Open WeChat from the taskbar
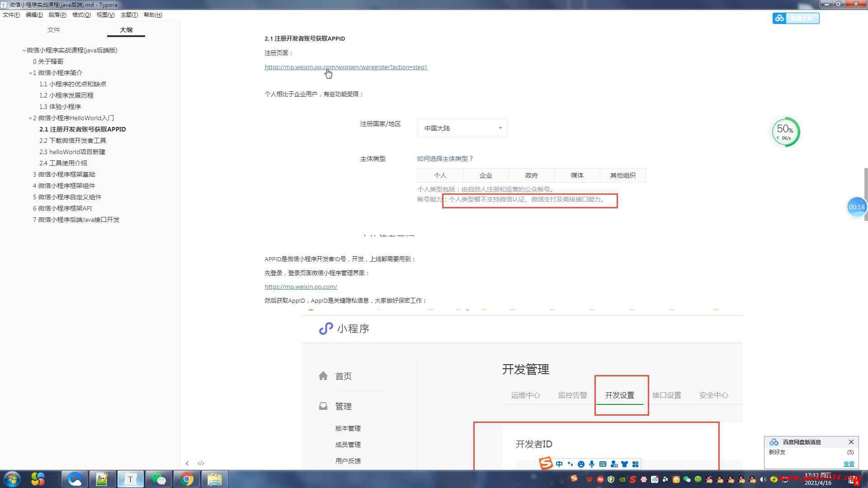The height and width of the screenshot is (488, 868). [159, 479]
